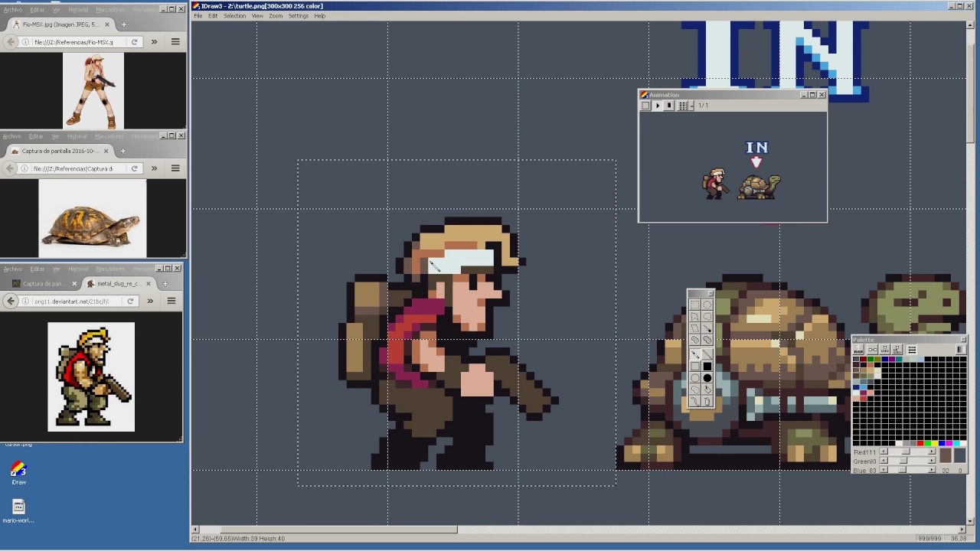Decrease Red value with left arrow
Image resolution: width=980 pixels, height=551 pixels.
(884, 451)
